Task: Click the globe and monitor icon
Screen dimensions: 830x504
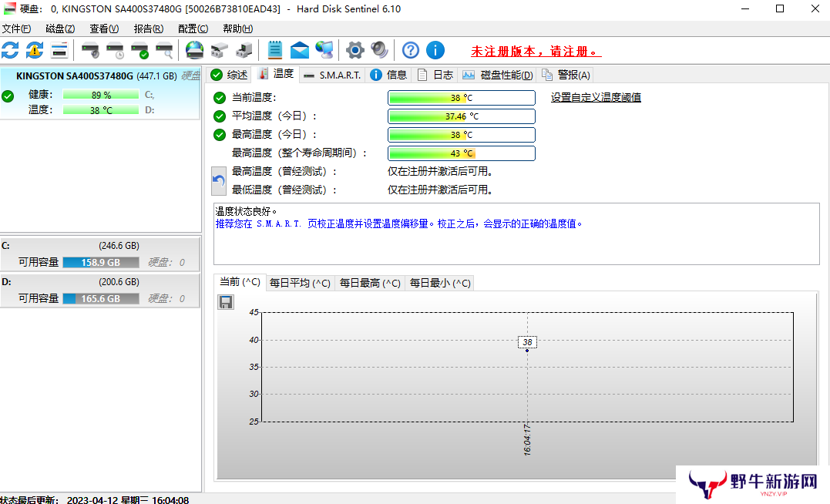Action: click(x=324, y=50)
